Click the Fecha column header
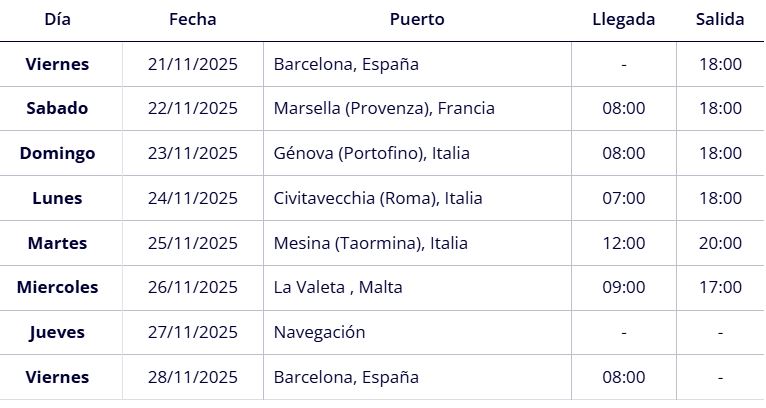The image size is (766, 408). (192, 19)
